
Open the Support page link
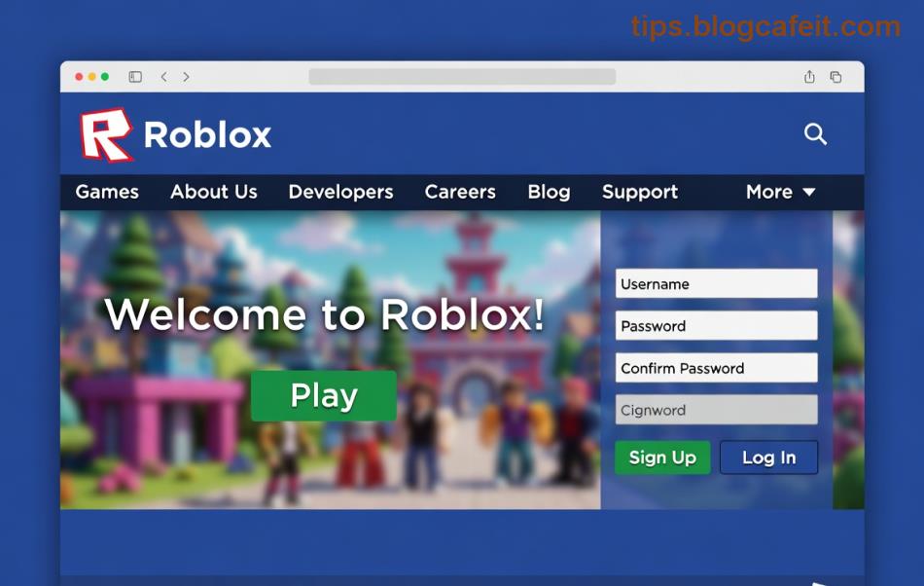(639, 192)
